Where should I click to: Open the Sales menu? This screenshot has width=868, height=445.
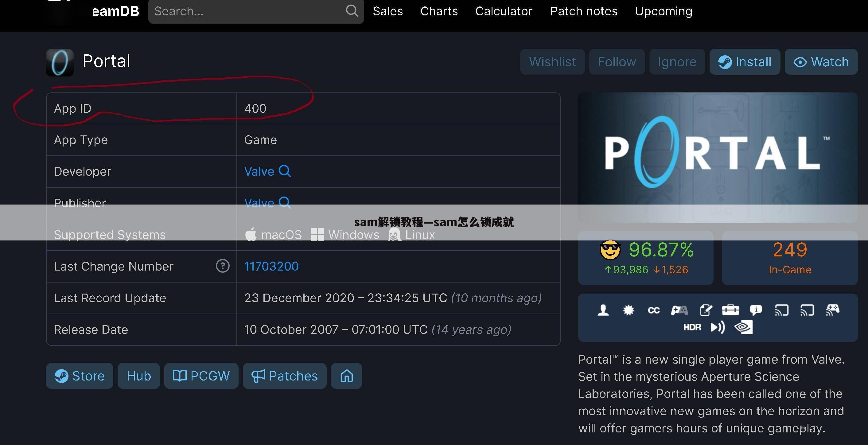pyautogui.click(x=388, y=11)
